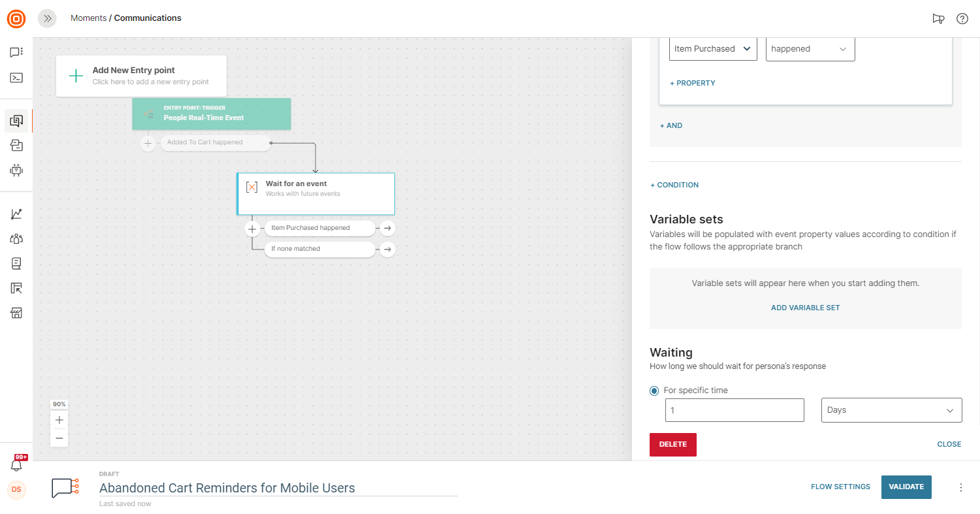Open the help question mark icon
The width and height of the screenshot is (980, 514).
point(962,18)
